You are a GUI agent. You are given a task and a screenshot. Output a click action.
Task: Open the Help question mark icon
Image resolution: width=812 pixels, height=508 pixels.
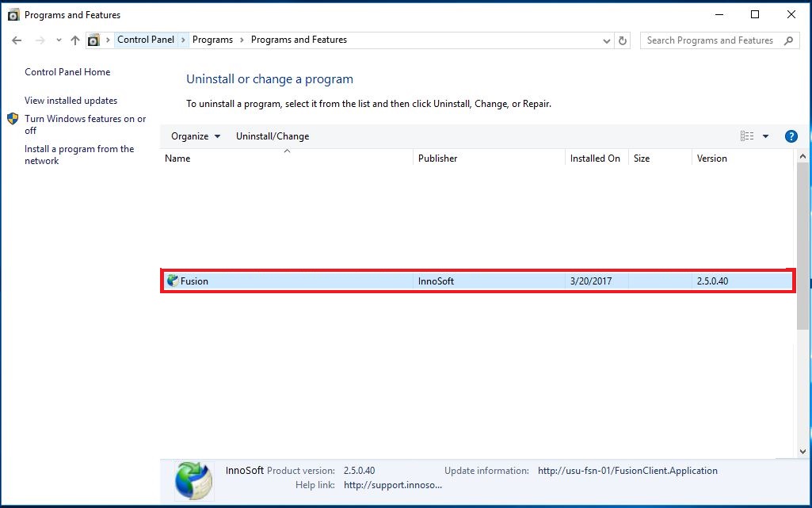click(x=791, y=136)
